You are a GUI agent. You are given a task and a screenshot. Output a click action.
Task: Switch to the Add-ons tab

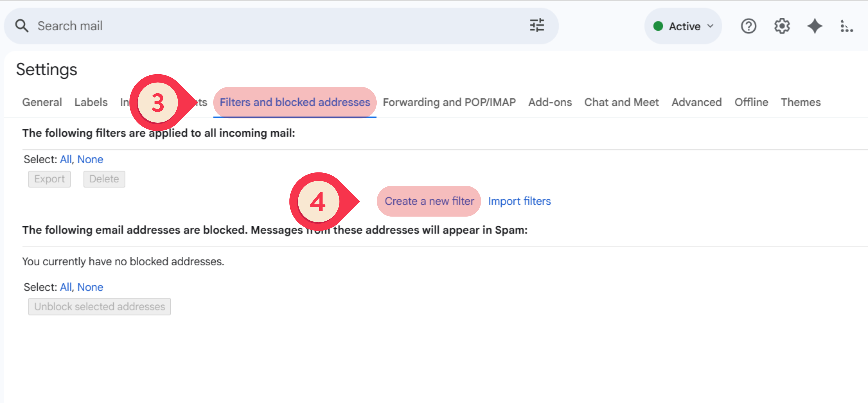point(550,102)
